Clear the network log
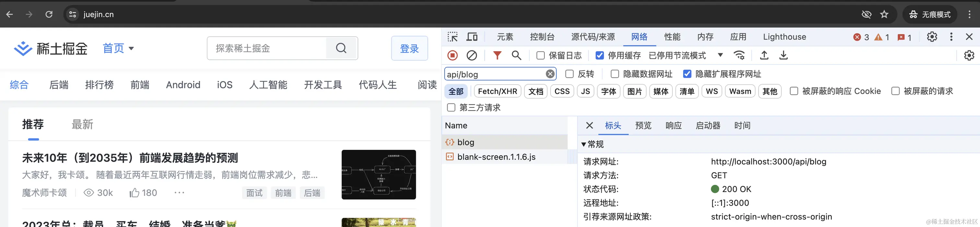The width and height of the screenshot is (980, 227). click(x=472, y=55)
